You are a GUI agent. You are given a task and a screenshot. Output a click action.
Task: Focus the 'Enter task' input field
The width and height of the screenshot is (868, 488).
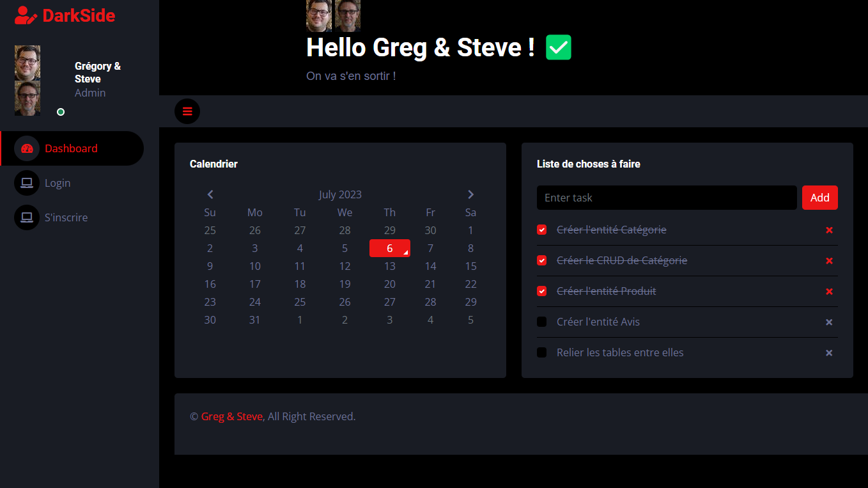(666, 198)
